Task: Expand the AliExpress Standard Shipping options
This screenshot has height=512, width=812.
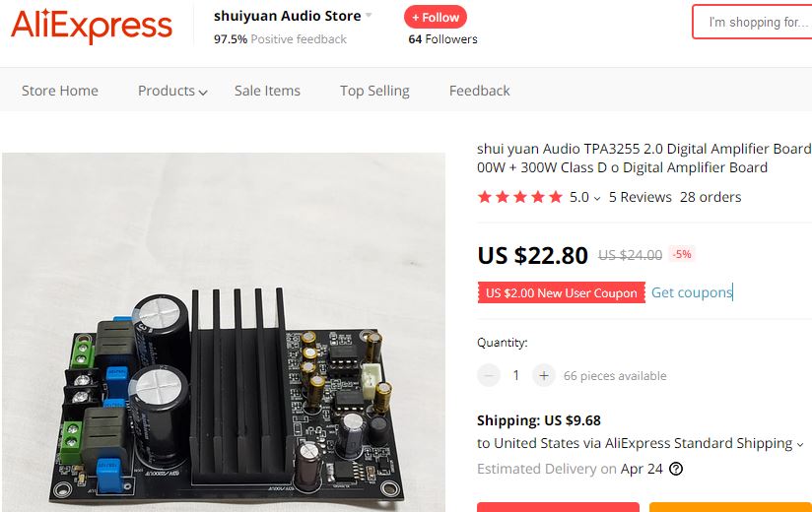Action: [800, 444]
